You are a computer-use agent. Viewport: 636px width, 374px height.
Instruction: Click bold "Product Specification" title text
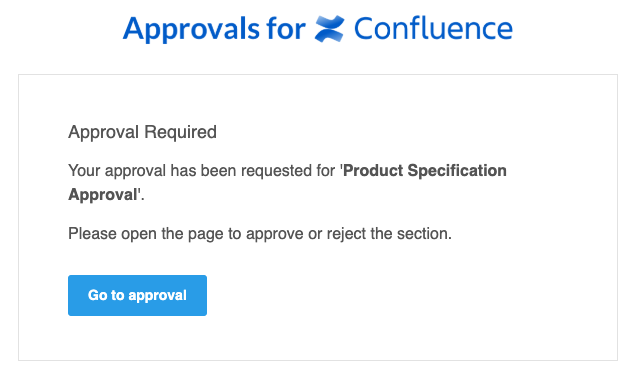pyautogui.click(x=425, y=170)
